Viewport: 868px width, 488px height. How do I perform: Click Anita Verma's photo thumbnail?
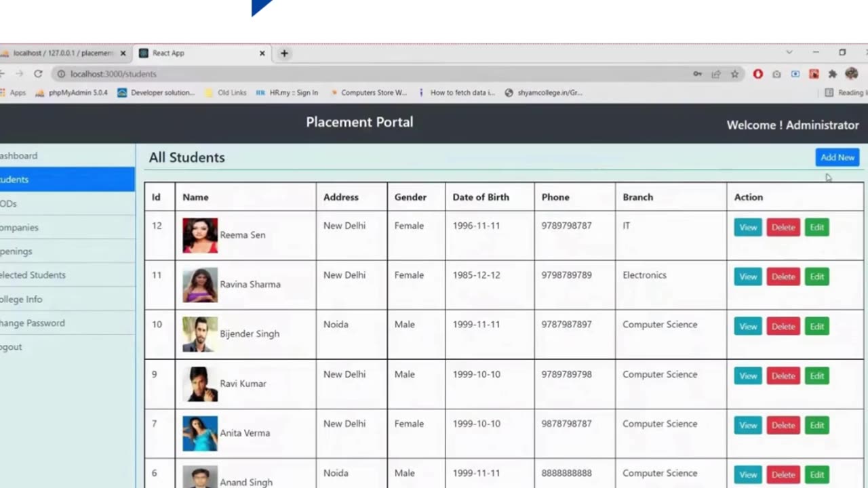[200, 433]
